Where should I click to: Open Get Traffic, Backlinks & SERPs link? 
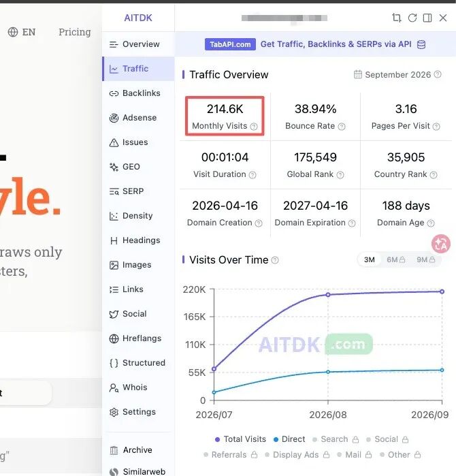click(336, 44)
